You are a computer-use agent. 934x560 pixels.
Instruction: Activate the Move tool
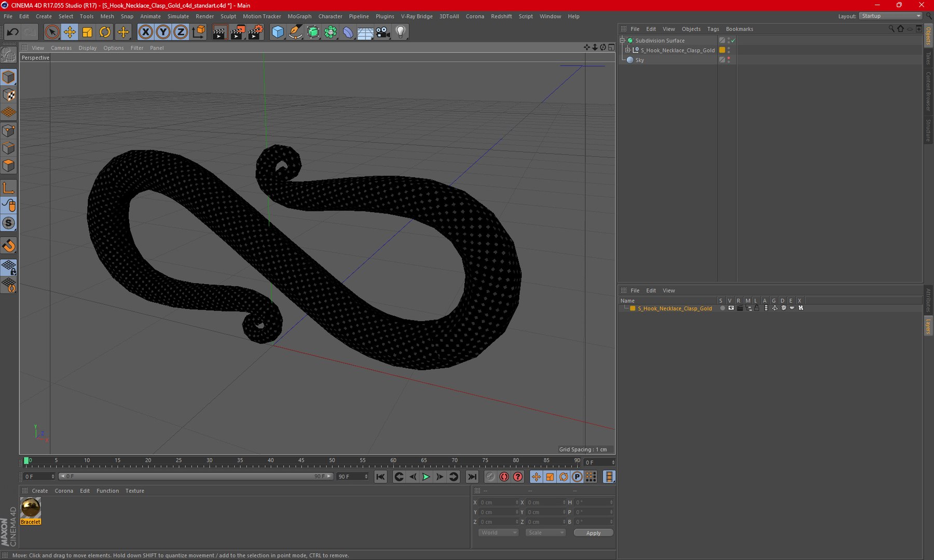click(70, 32)
